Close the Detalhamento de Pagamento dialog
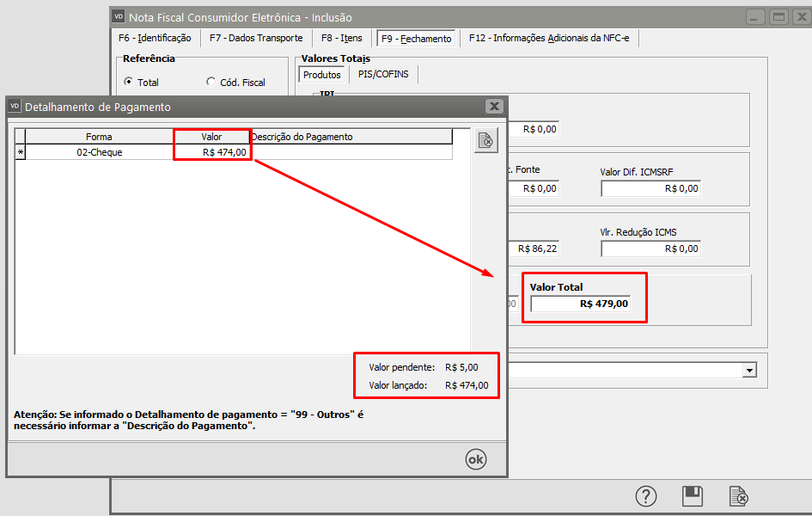The image size is (812, 516). pos(493,106)
